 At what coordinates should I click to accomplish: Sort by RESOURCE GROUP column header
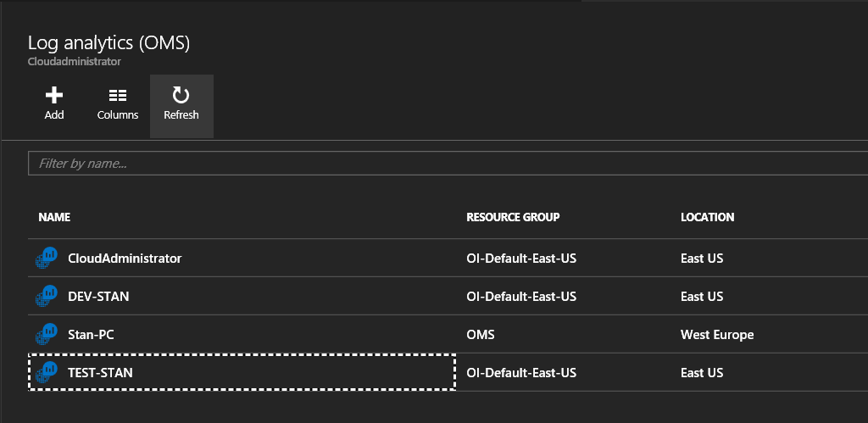[x=513, y=218]
